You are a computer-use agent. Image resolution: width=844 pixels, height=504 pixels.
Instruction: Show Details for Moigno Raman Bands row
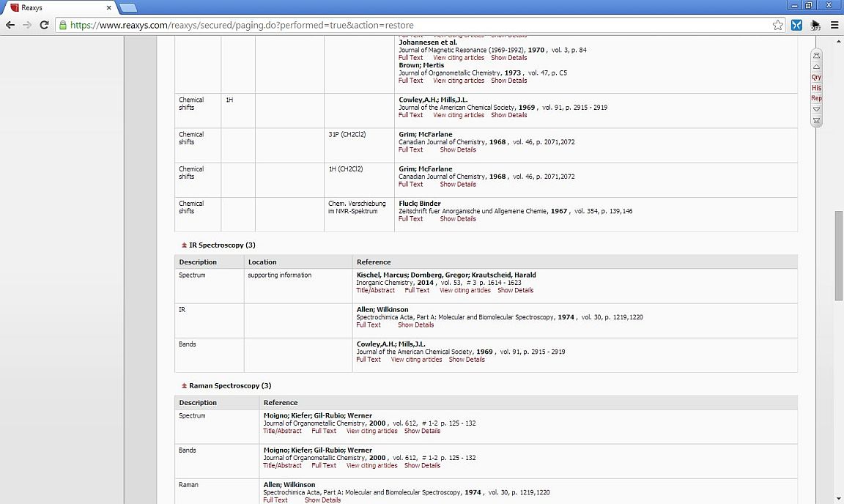pyautogui.click(x=422, y=465)
